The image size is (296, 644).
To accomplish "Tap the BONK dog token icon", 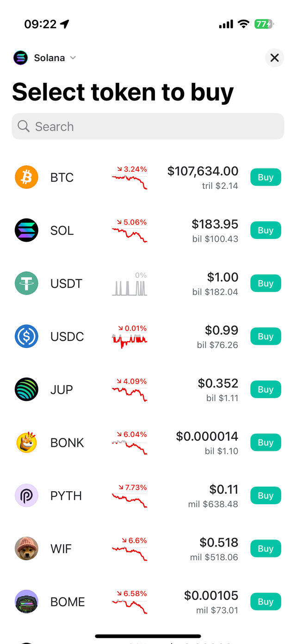I will (26, 443).
